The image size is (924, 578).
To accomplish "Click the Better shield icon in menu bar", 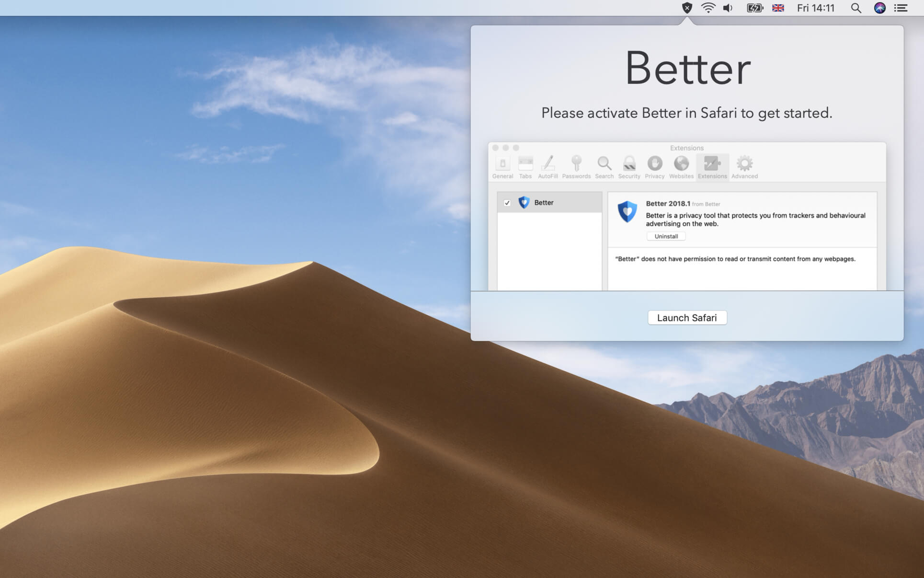I will pyautogui.click(x=687, y=8).
